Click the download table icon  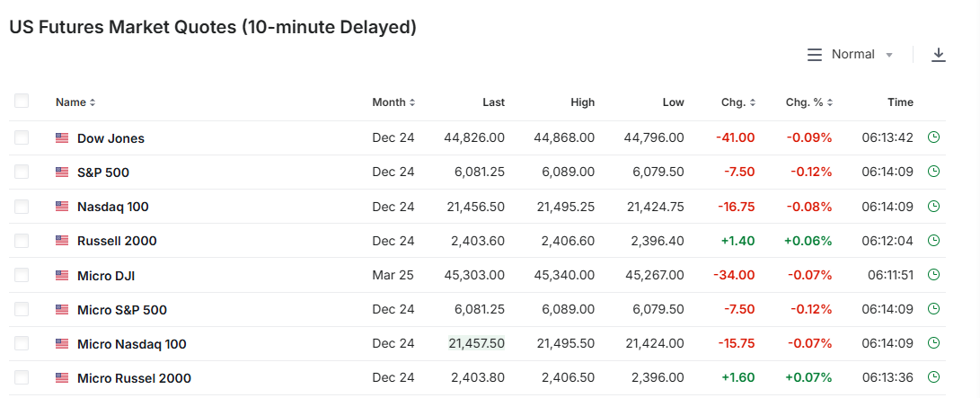pyautogui.click(x=938, y=55)
